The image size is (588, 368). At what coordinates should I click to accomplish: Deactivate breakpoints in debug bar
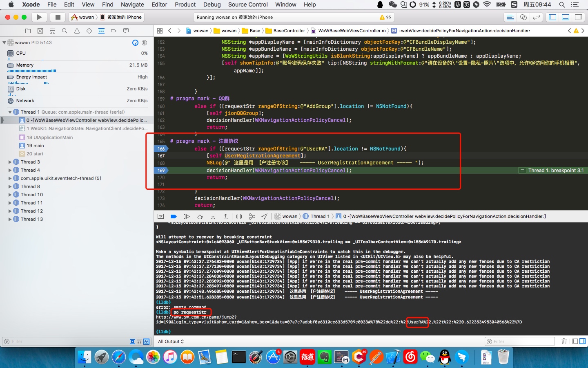coord(174,216)
